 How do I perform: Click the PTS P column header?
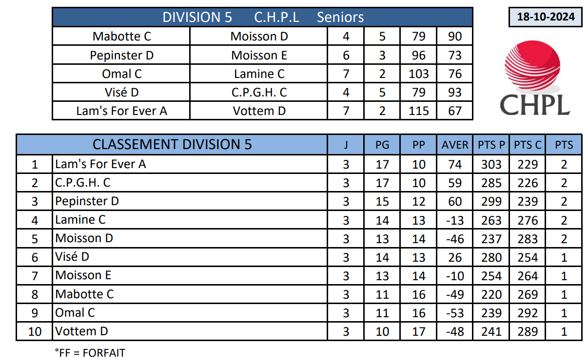[x=491, y=145]
